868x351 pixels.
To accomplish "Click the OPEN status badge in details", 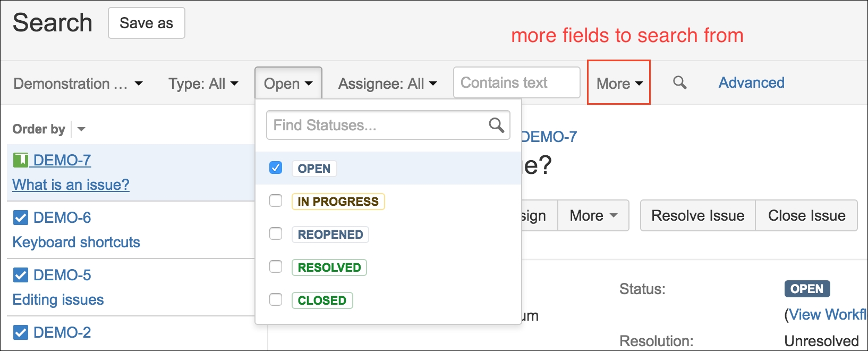I will (807, 289).
